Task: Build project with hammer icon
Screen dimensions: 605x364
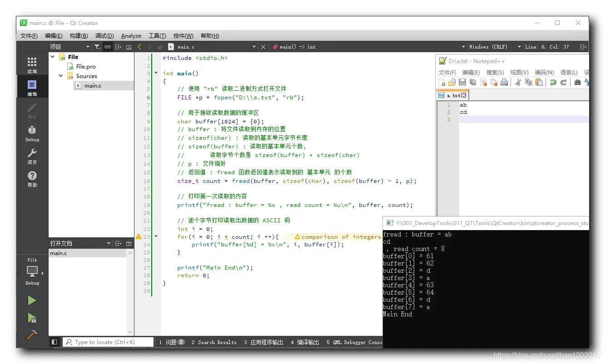Action: 32,334
